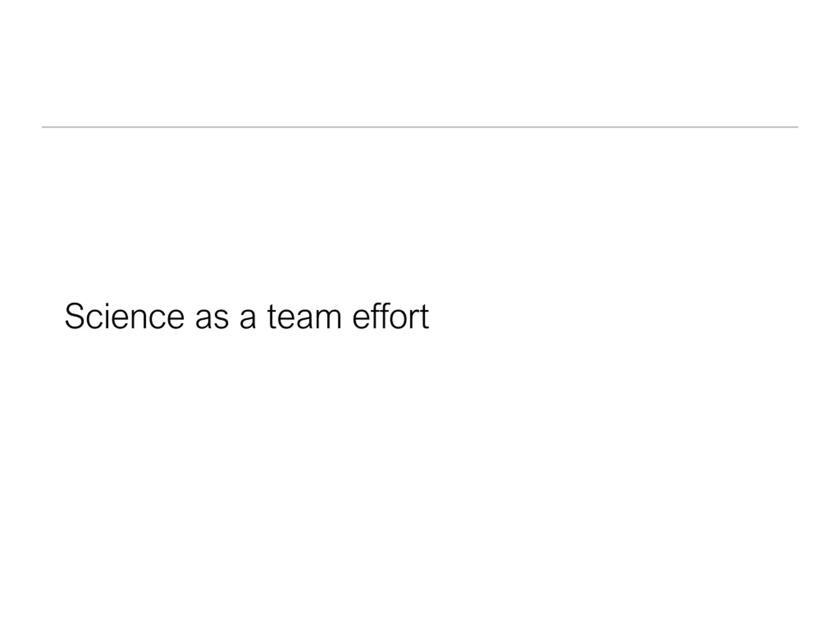Click the slide title "Science as a team effort"
Screen dimensions: 840x630
(x=247, y=316)
